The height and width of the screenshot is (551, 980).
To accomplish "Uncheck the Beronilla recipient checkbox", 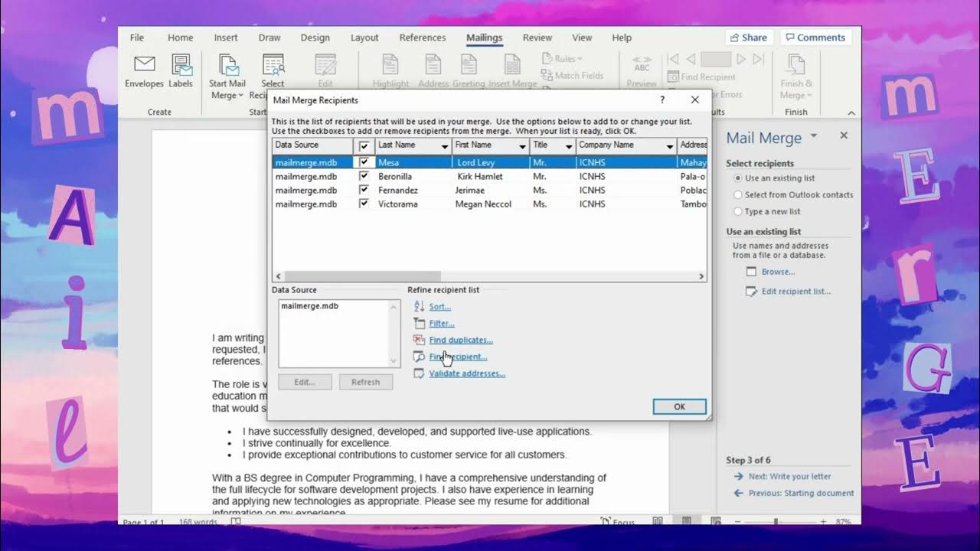I will (364, 176).
